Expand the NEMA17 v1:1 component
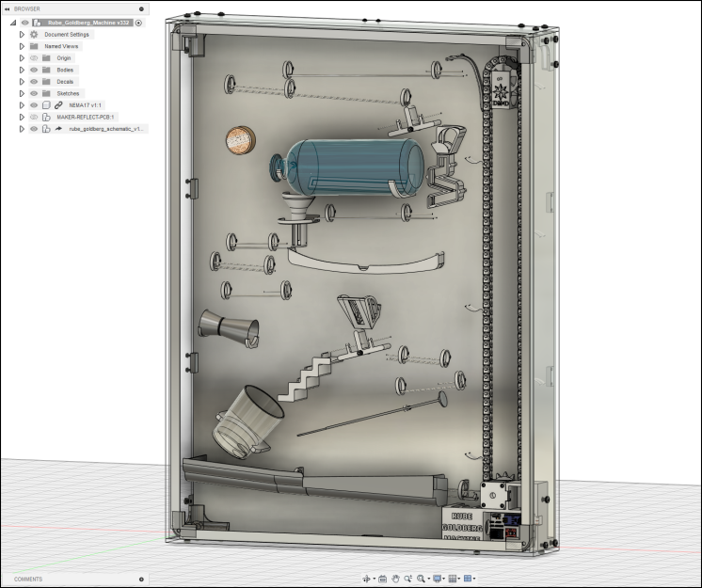The height and width of the screenshot is (588, 702). (22, 105)
